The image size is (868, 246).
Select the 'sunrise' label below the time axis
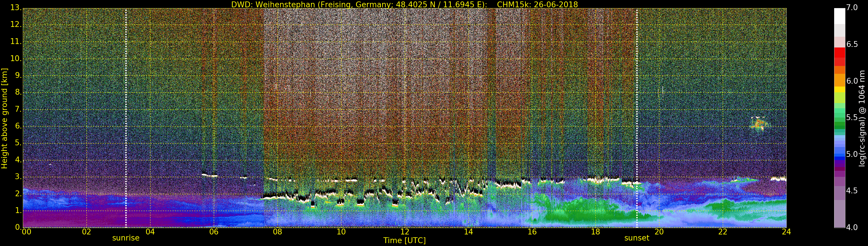coord(126,238)
